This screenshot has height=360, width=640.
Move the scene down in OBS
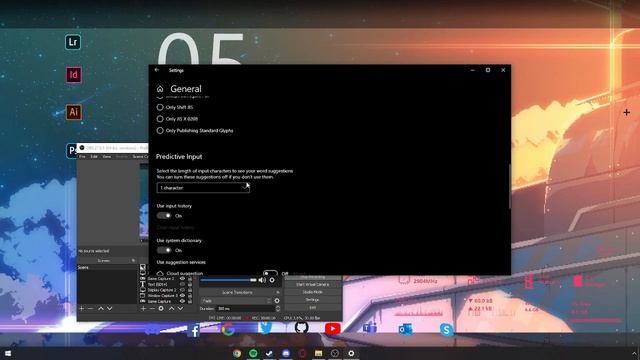click(109, 309)
